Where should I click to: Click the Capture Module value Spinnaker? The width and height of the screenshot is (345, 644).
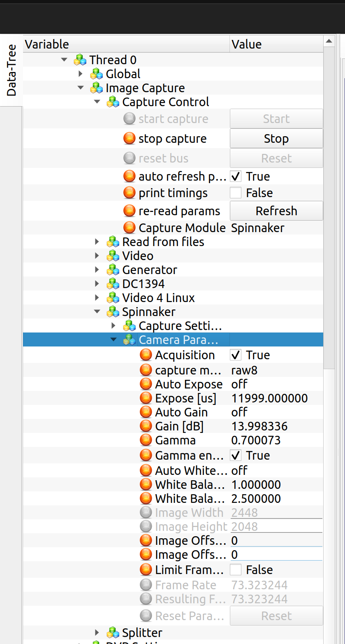click(258, 228)
